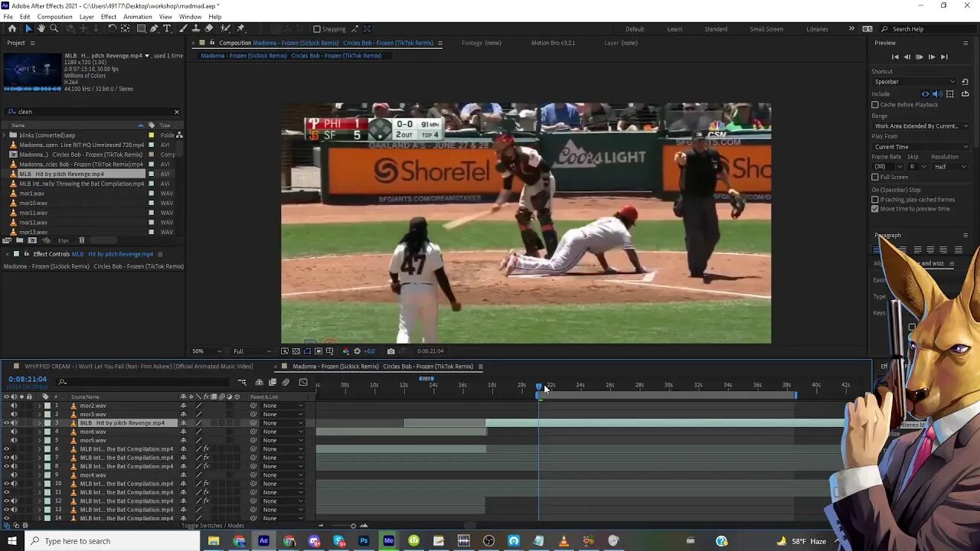Viewport: 980px width, 551px height.
Task: Open Photoshop from the Windows taskbar
Action: pos(364,541)
